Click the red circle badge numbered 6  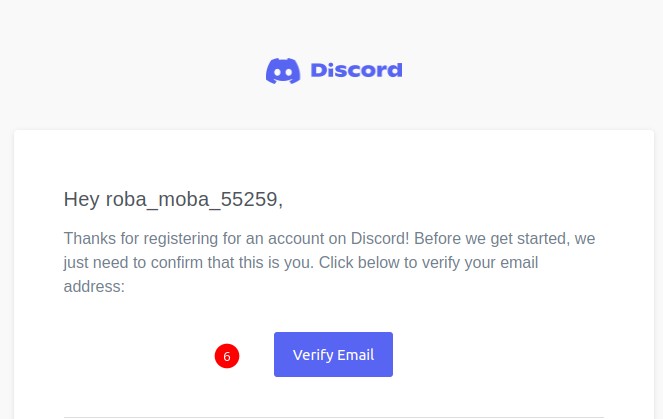[227, 356]
